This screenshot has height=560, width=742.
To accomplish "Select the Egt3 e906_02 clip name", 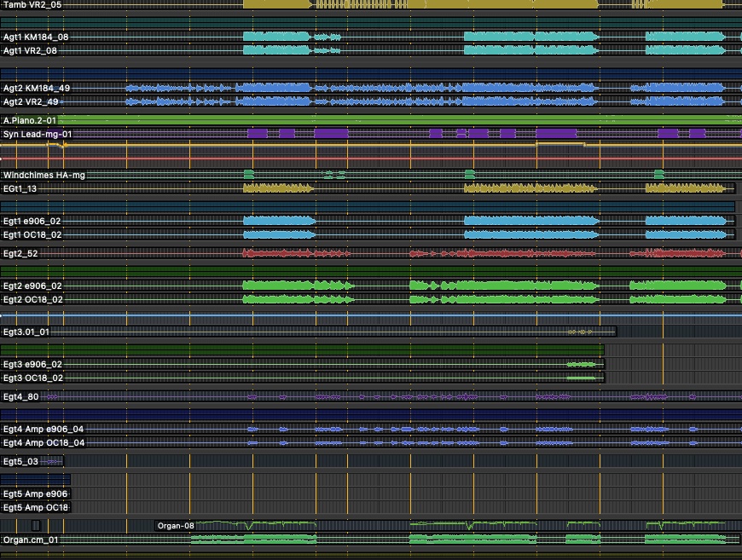I will (32, 364).
